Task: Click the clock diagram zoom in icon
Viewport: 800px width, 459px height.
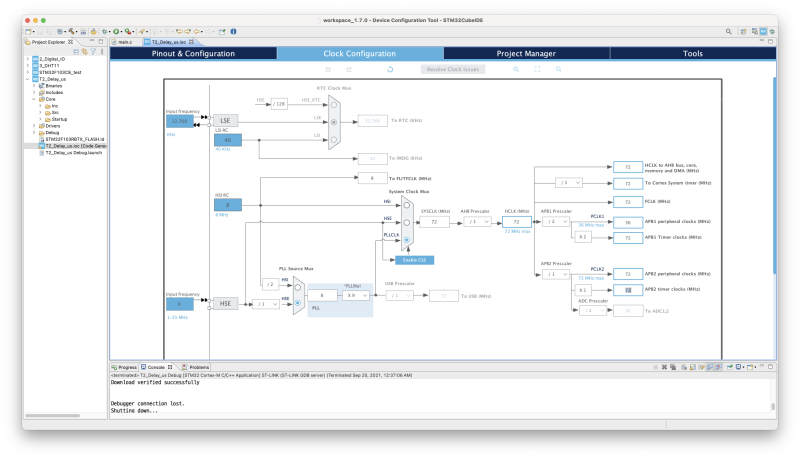Action: [x=516, y=69]
